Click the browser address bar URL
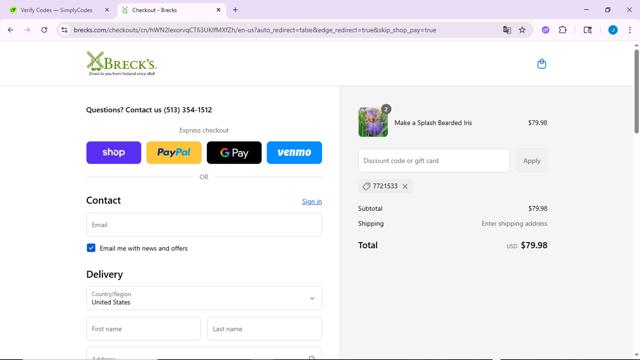This screenshot has width=640, height=360. coord(255,30)
